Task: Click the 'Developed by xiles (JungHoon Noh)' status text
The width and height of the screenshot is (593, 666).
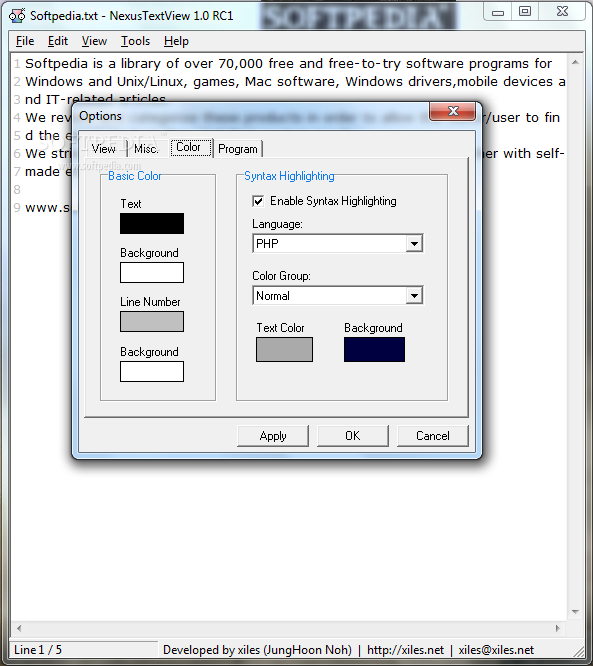Action: coord(257,650)
